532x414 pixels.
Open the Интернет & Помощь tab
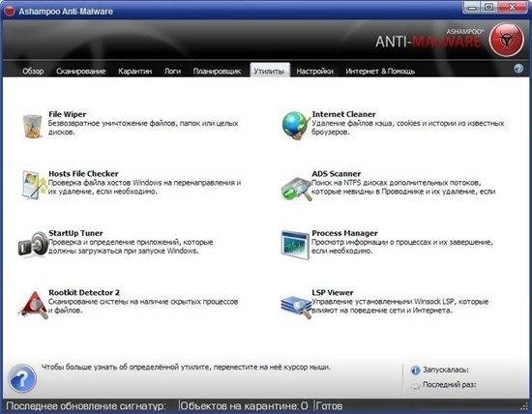380,72
